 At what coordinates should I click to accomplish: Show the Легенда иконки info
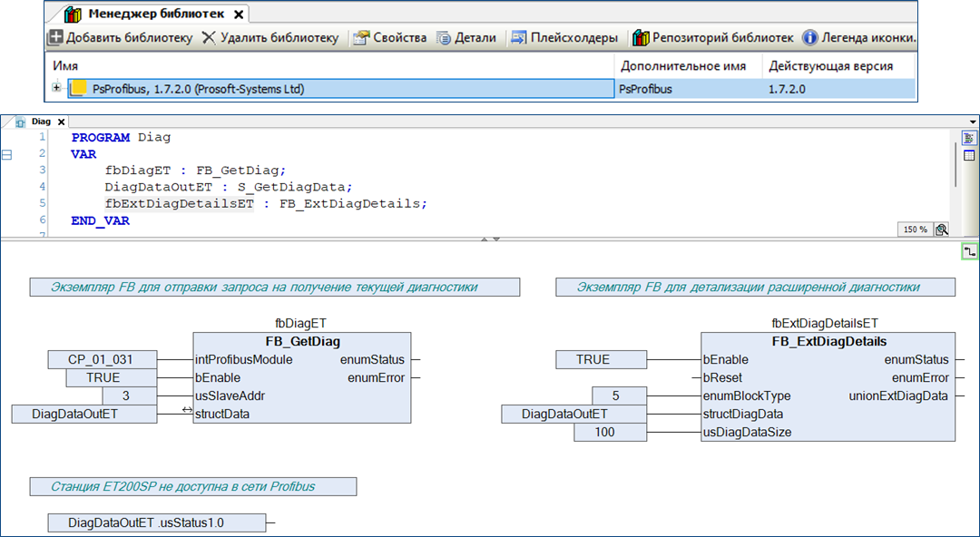858,38
